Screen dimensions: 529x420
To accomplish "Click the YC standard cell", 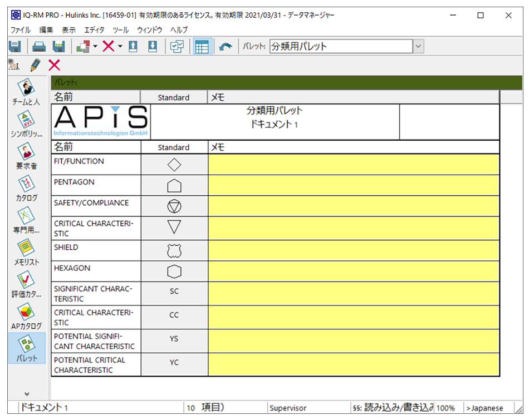I will click(174, 365).
